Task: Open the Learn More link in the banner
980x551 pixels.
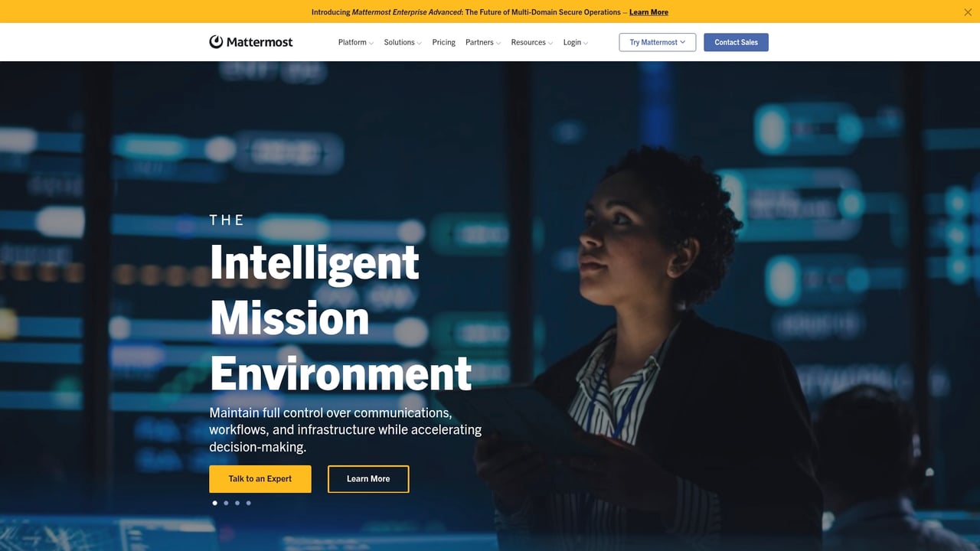Action: point(648,11)
